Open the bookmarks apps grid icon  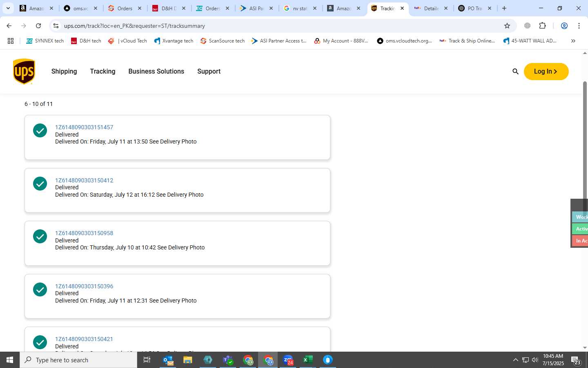[x=11, y=41]
